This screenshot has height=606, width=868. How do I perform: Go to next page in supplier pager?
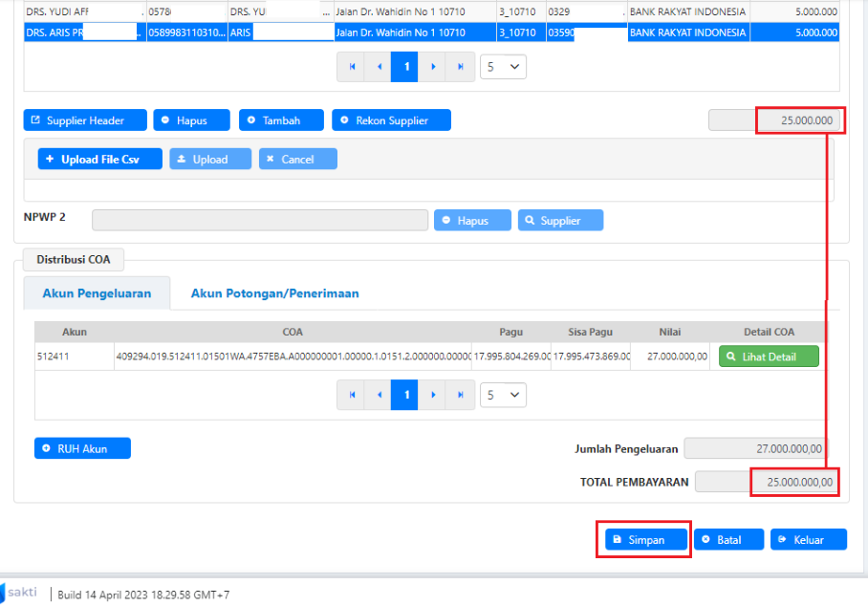pos(433,67)
